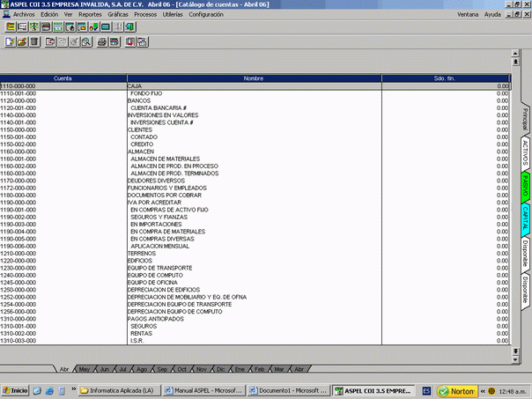Click the teal screen toolbar icon
The image size is (532, 399).
coord(106,26)
